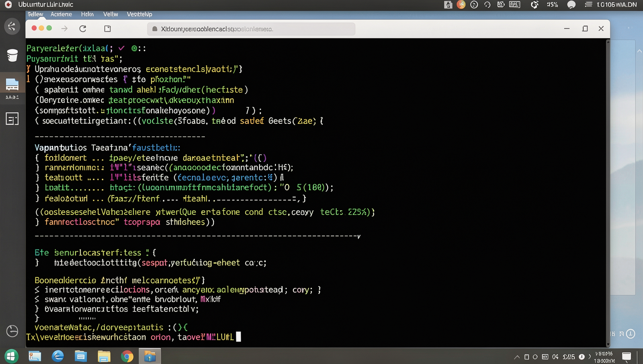
Task: Click the blue document icon in taskbar
Action: (x=81, y=356)
